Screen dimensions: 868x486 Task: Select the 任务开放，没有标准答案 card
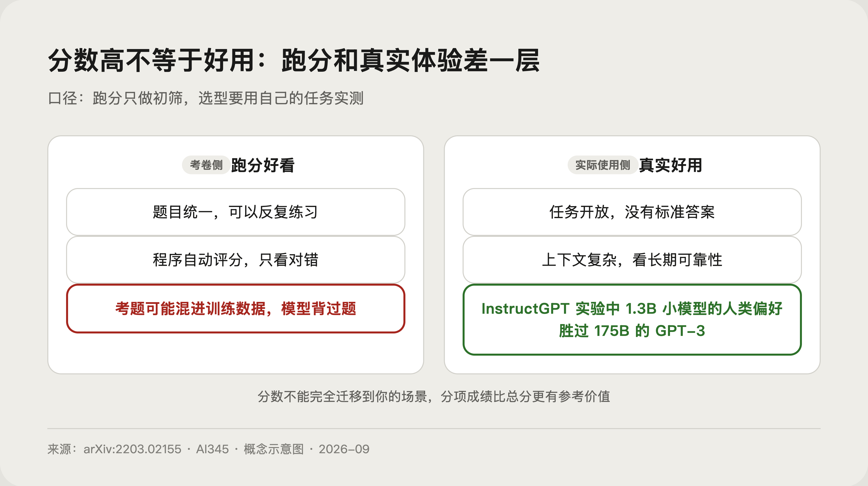pyautogui.click(x=632, y=212)
